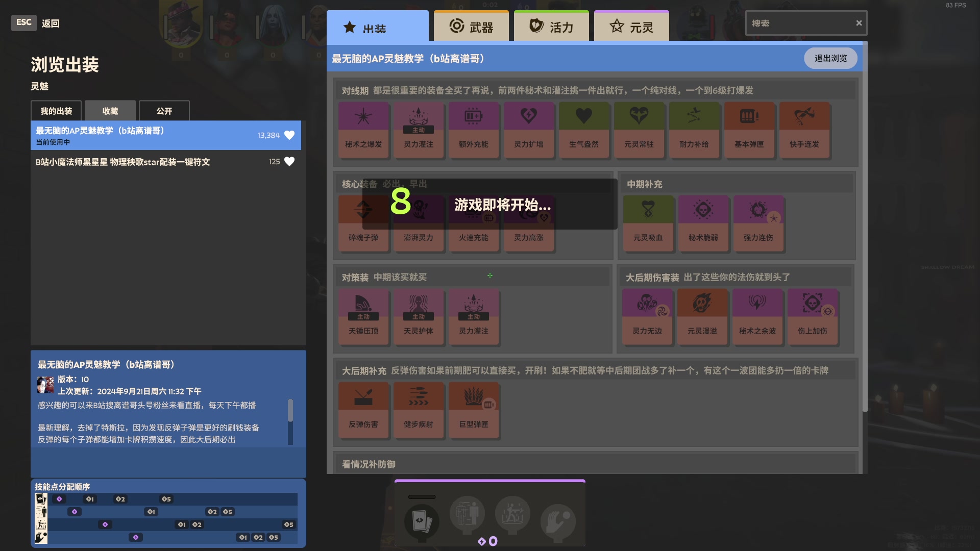
Task: Click the second ability icon in bottom bar
Action: 467,514
